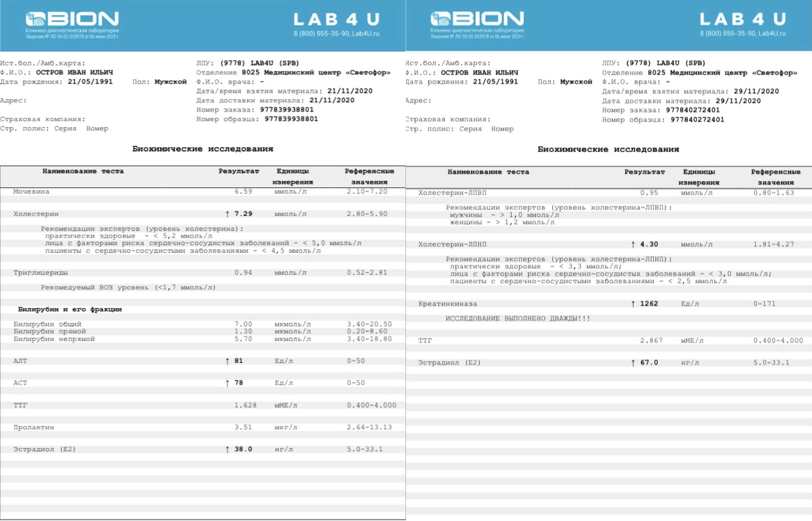
Task: Click the up arrow next to Холестерин-ЛПНП 4.30
Action: pos(633,244)
